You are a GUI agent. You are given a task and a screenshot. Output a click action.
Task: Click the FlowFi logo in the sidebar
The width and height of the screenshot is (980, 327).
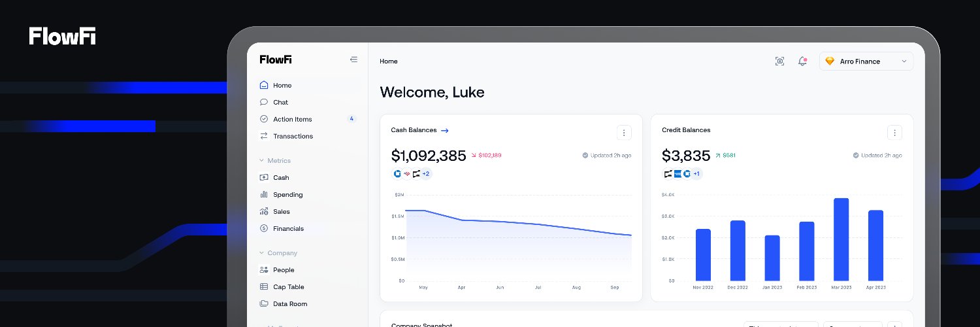(276, 60)
